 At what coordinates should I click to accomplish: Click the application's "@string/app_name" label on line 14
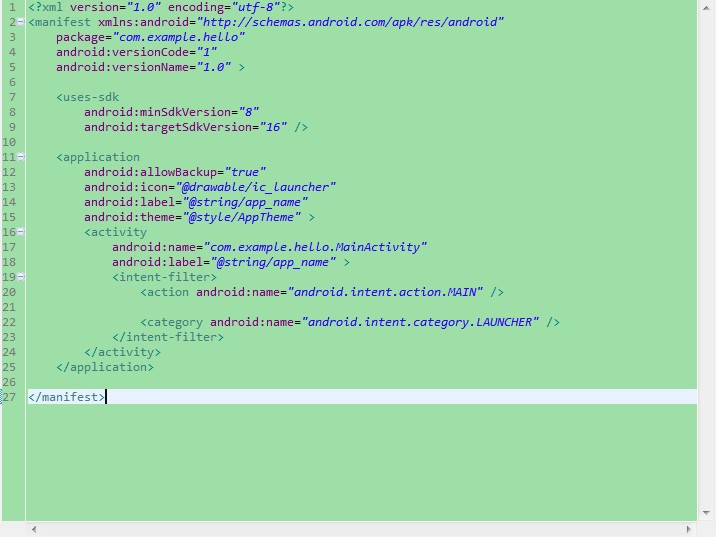(245, 202)
